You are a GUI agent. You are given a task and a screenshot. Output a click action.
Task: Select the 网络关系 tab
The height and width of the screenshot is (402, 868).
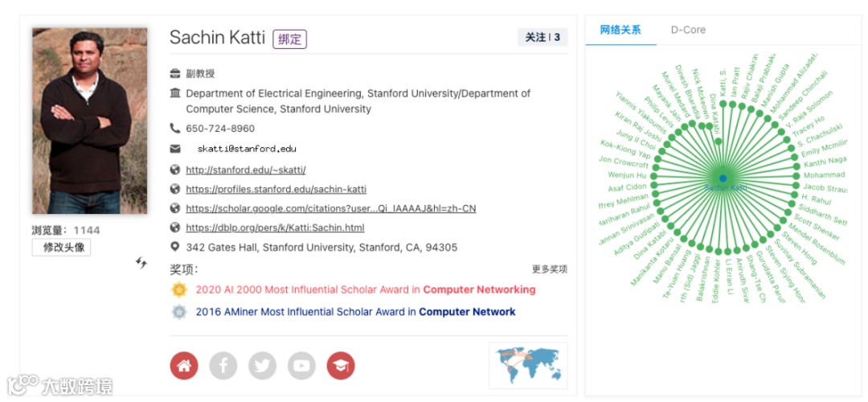[620, 30]
